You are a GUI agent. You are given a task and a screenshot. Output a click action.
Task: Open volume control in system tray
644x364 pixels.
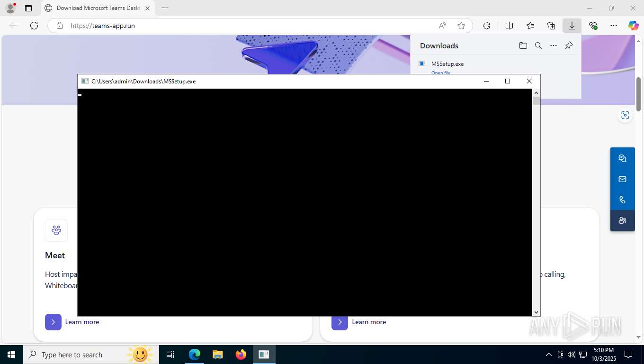pyautogui.click(x=572, y=355)
